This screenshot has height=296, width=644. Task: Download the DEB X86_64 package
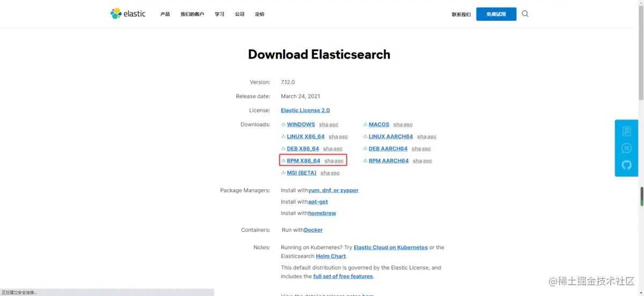click(x=303, y=149)
